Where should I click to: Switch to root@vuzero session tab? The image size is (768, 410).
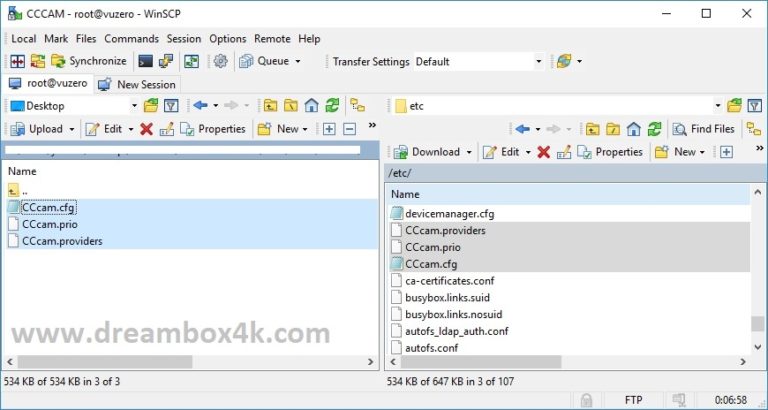(x=48, y=83)
